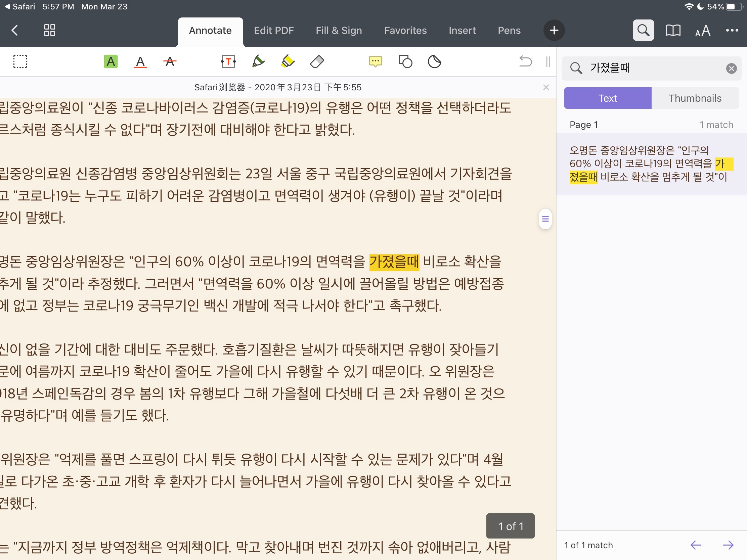Select the rectangular selection tool

point(20,62)
